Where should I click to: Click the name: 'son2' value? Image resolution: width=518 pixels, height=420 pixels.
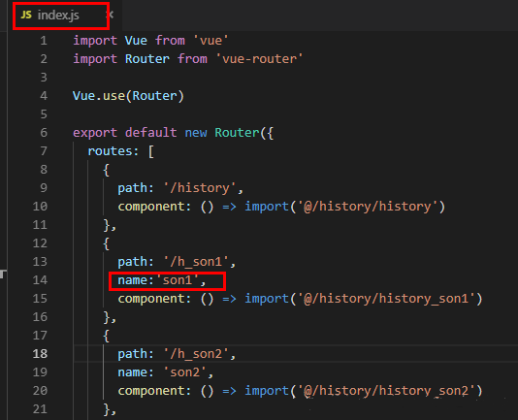pyautogui.click(x=185, y=372)
